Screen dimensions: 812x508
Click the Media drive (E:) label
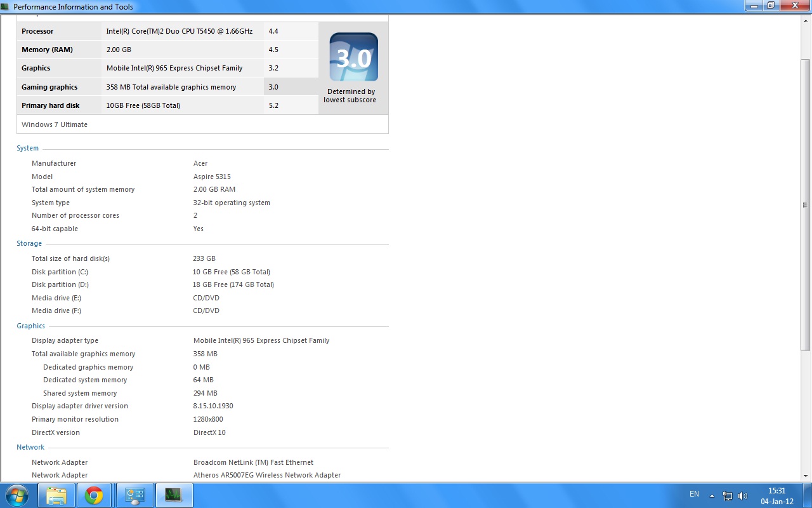pyautogui.click(x=56, y=298)
